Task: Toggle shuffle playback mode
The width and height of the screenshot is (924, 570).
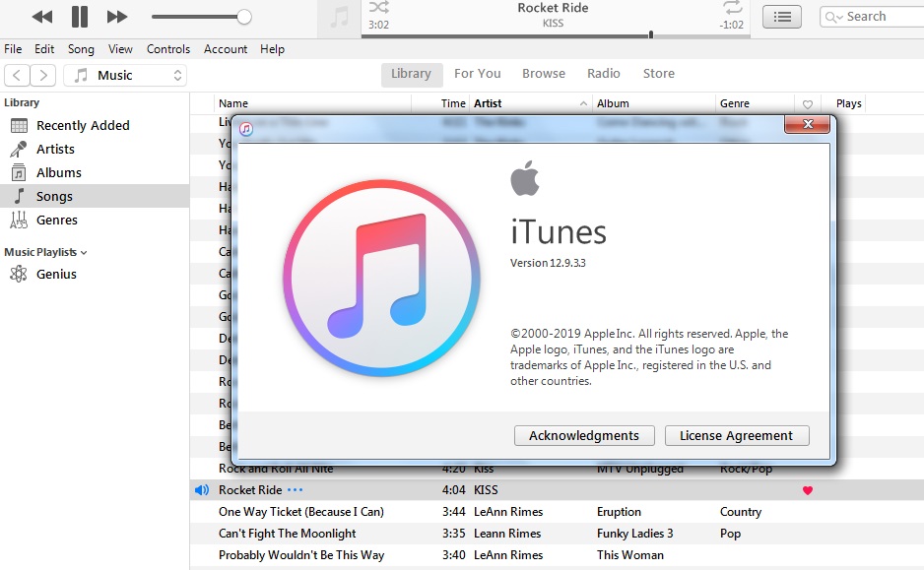Action: 379,8
